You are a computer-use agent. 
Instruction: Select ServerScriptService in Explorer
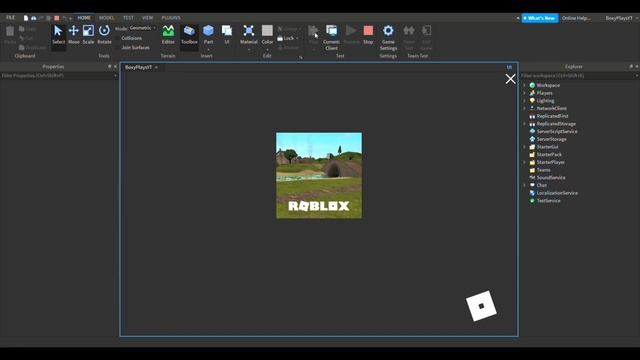pos(557,131)
